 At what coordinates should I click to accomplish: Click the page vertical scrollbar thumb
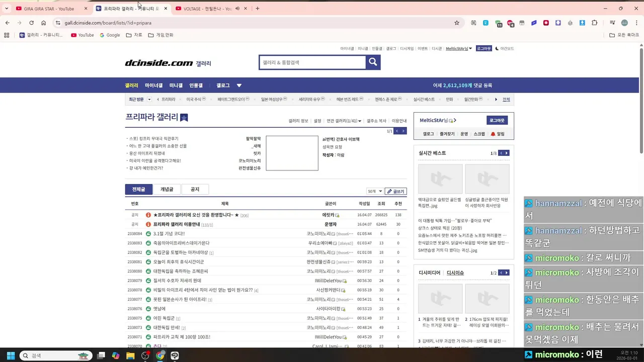[x=641, y=101]
